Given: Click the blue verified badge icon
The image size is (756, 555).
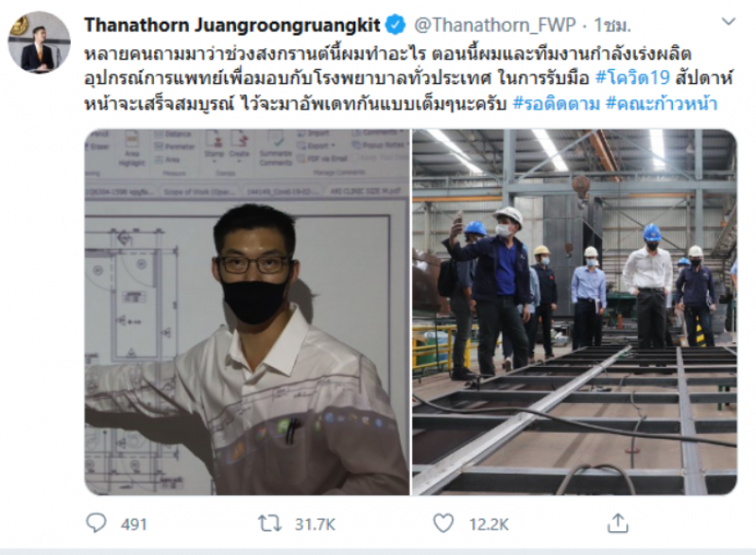Looking at the screenshot, I should (396, 25).
